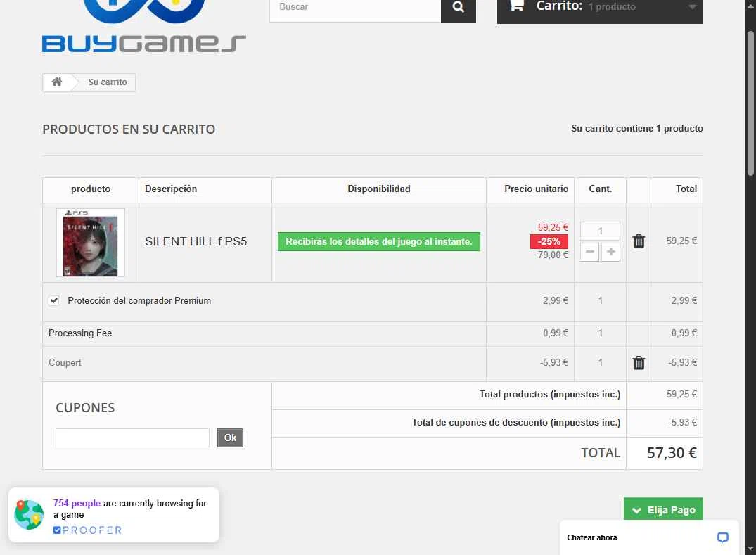756x555 pixels.
Task: Click the Precio unitario column header
Action: pos(536,189)
